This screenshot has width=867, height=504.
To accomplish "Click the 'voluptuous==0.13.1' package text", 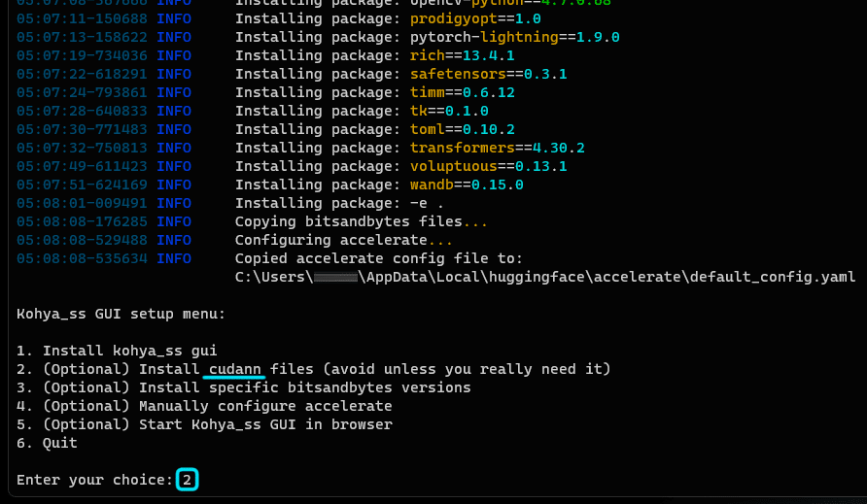I will (488, 166).
